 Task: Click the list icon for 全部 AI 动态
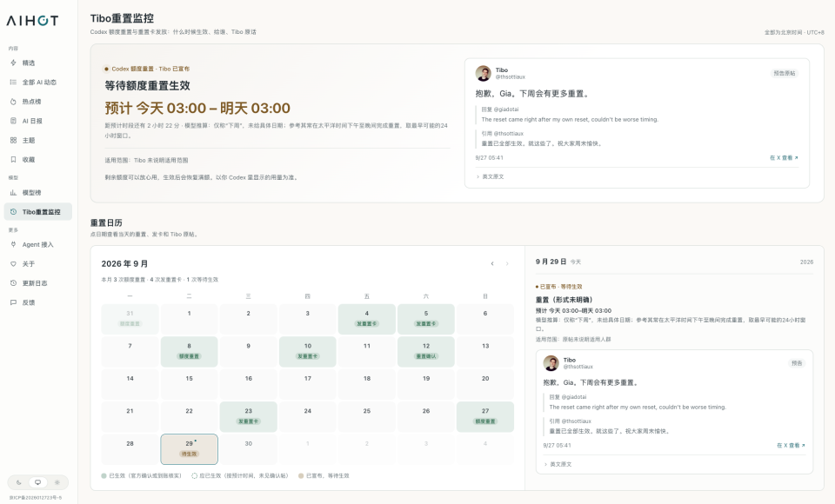click(13, 82)
